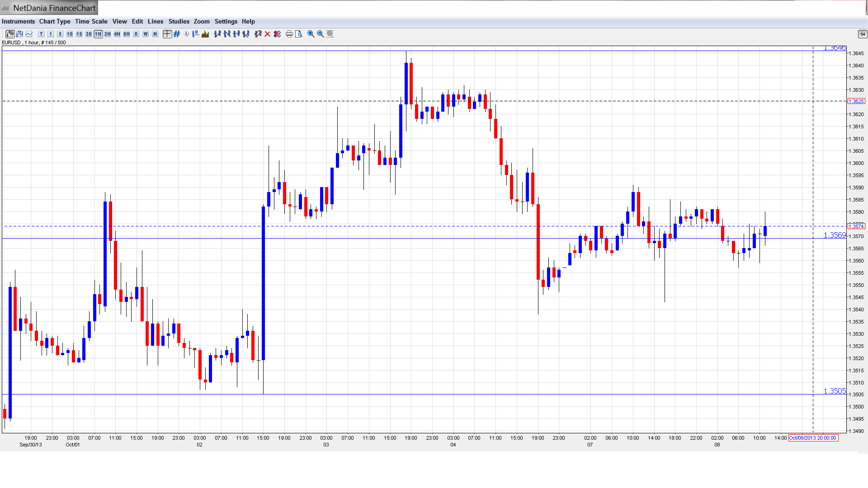Switch to line chart type icon
868x488 pixels.
(29, 34)
